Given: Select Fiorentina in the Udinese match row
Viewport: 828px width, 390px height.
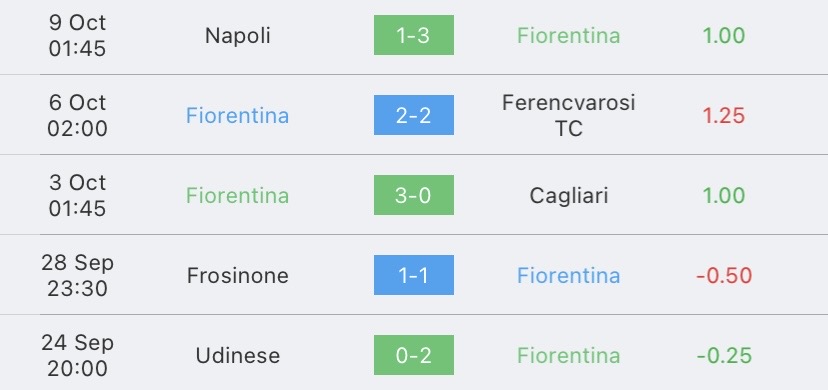Looking at the screenshot, I should tap(569, 355).
